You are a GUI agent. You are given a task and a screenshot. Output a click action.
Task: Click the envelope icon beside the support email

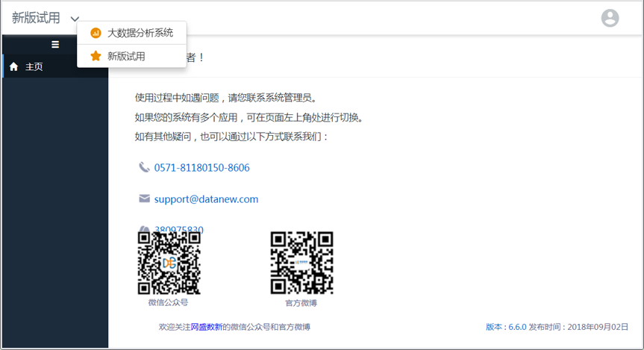click(x=144, y=199)
